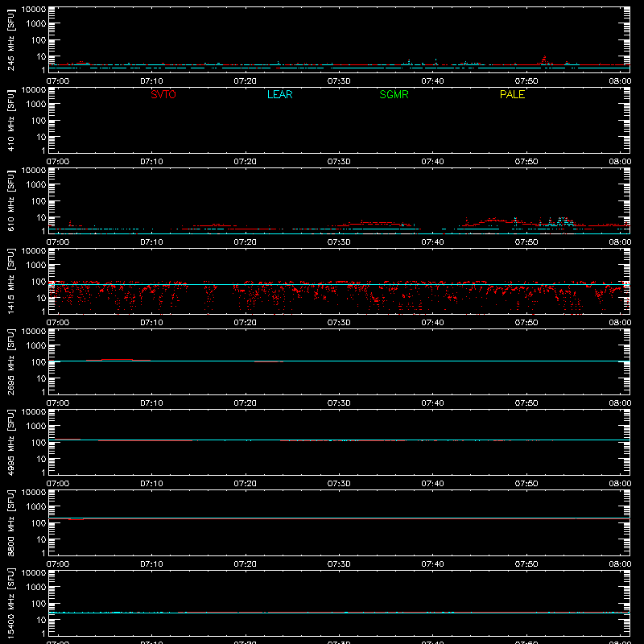Click the 410 MHz [SFU] axis label

click(x=11, y=120)
